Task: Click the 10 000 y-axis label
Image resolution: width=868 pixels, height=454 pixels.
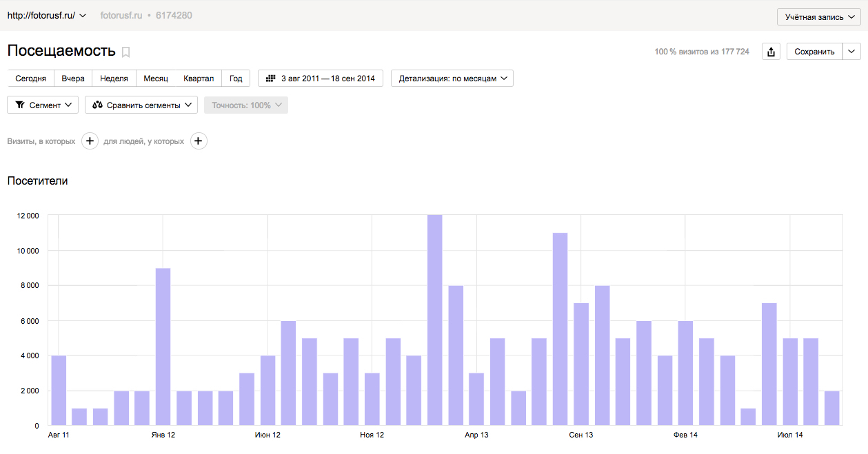Action: pos(28,251)
